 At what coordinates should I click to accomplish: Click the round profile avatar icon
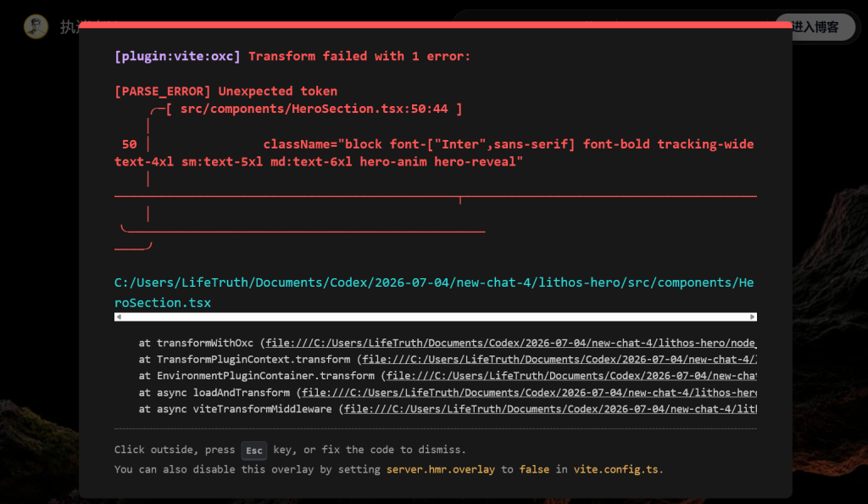point(36,26)
